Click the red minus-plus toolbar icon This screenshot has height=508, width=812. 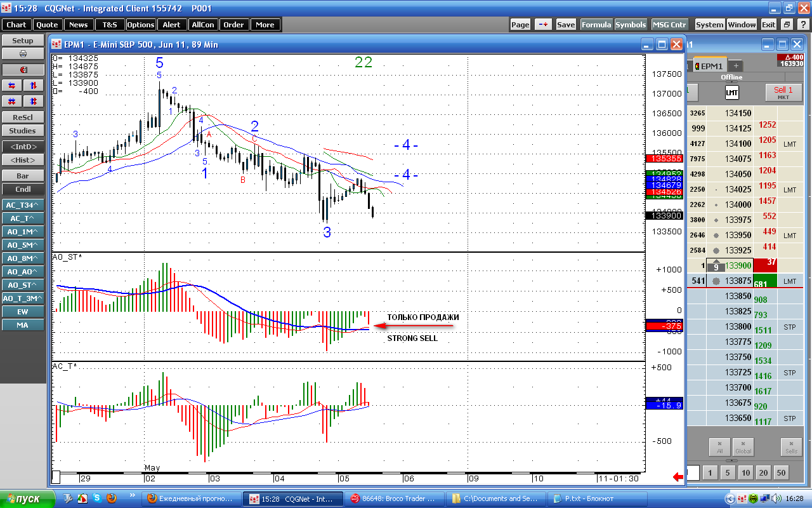pyautogui.click(x=543, y=25)
